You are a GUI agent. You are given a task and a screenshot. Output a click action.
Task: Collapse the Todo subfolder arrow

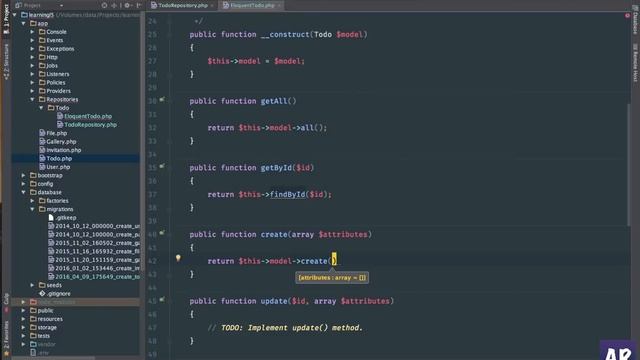tap(41, 108)
